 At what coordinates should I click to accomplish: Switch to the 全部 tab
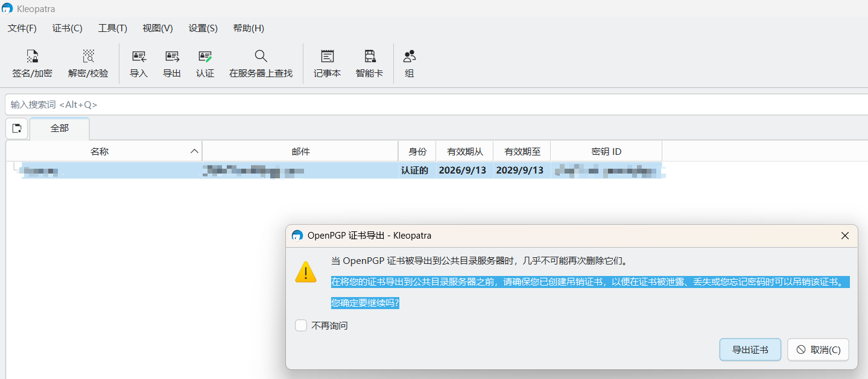coord(60,128)
